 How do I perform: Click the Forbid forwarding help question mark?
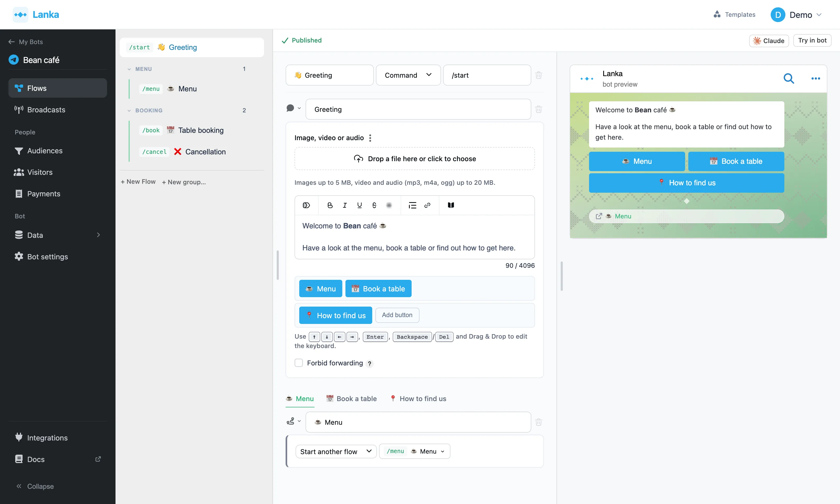coord(369,363)
